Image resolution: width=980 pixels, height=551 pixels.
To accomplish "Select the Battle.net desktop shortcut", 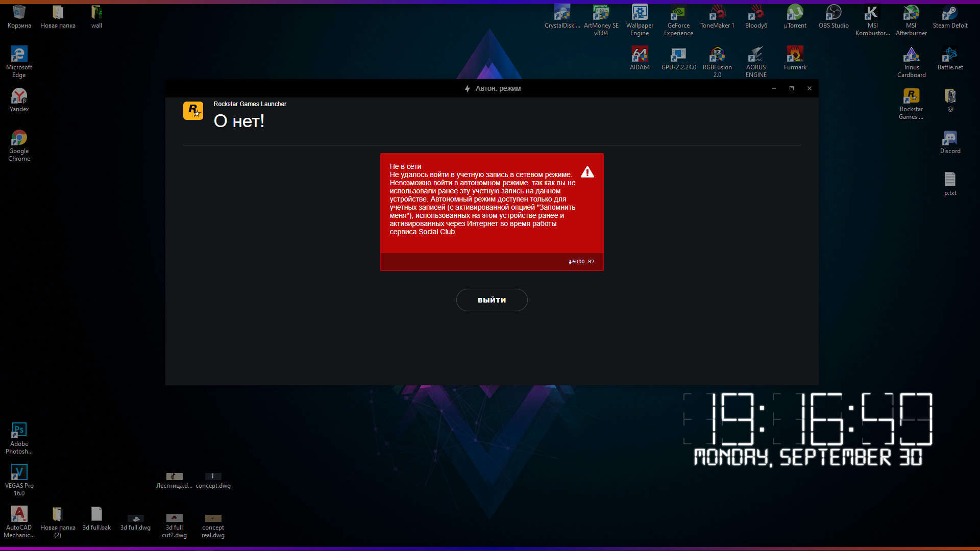I will pyautogui.click(x=950, y=58).
